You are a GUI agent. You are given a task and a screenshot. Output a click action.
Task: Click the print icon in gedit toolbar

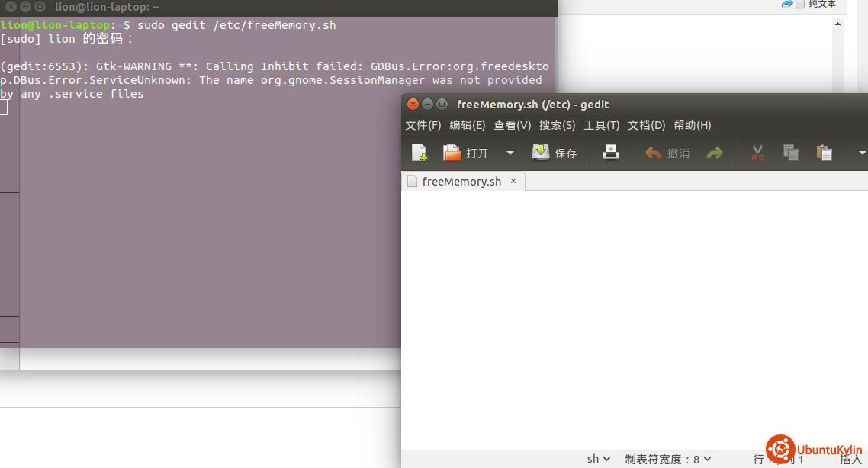pos(610,153)
